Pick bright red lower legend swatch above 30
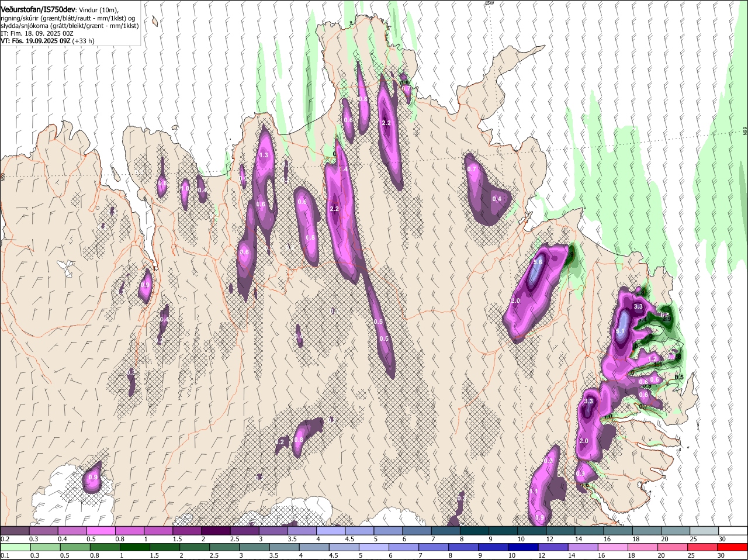This screenshot has height=560, width=748. 733,547
